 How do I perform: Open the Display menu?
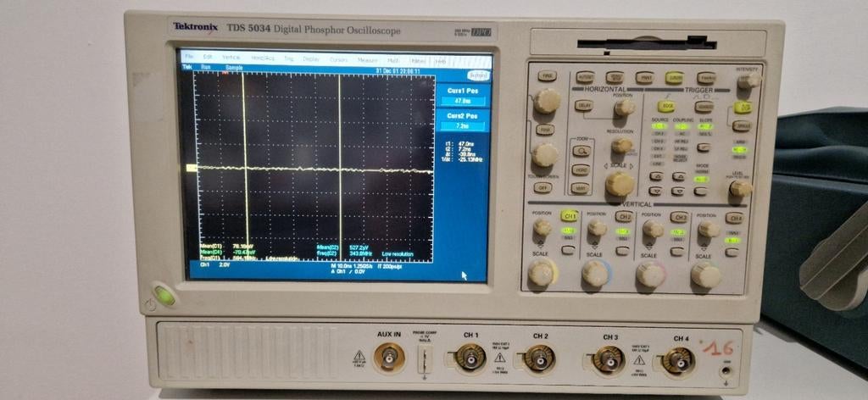point(311,58)
